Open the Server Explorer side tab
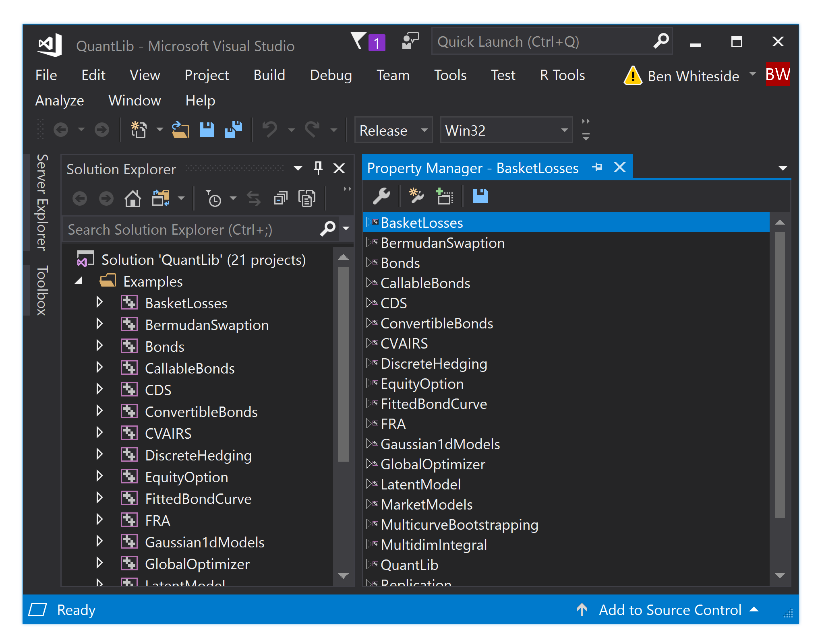 click(42, 202)
